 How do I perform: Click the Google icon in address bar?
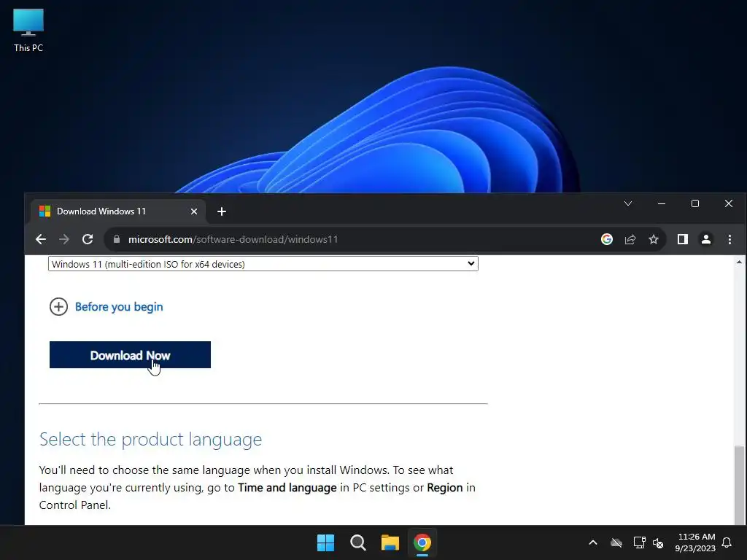click(606, 239)
